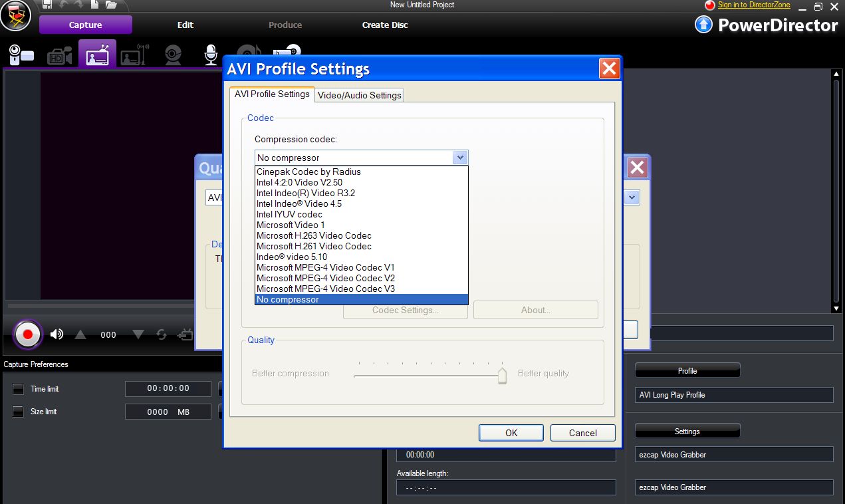Choose Intel Indeo(R) Video R3.2 codec
This screenshot has height=504, width=845.
(362, 193)
